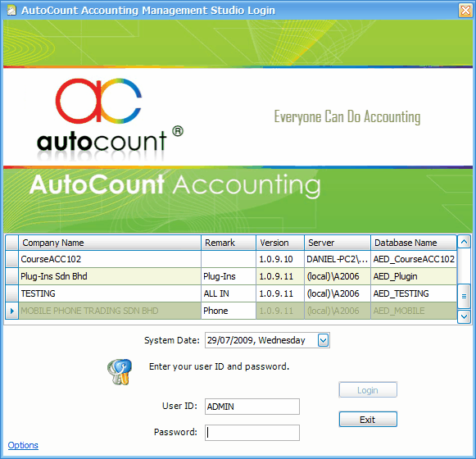Click the title bar application icon

click(11, 11)
